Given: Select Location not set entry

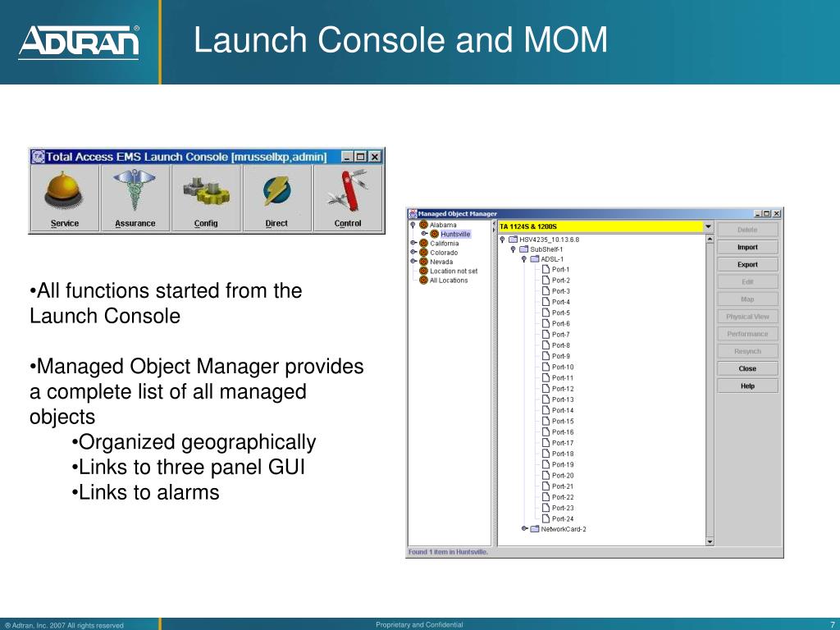Looking at the screenshot, I should click(454, 271).
